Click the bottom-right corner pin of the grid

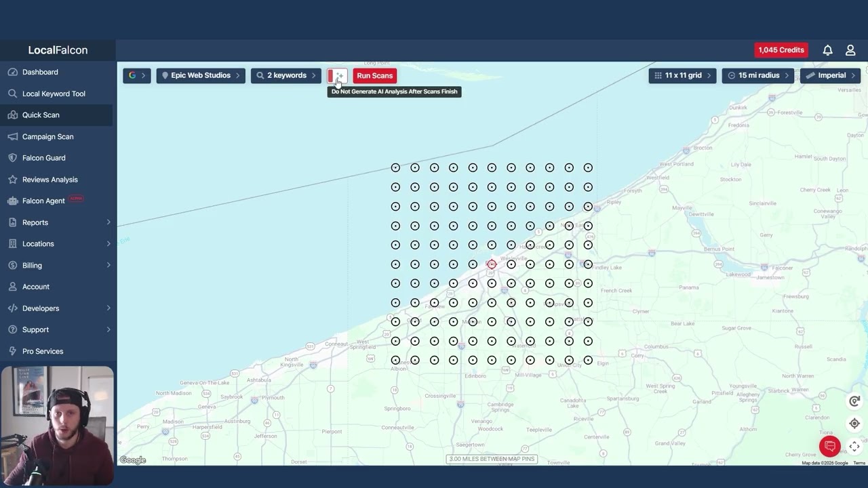point(588,360)
